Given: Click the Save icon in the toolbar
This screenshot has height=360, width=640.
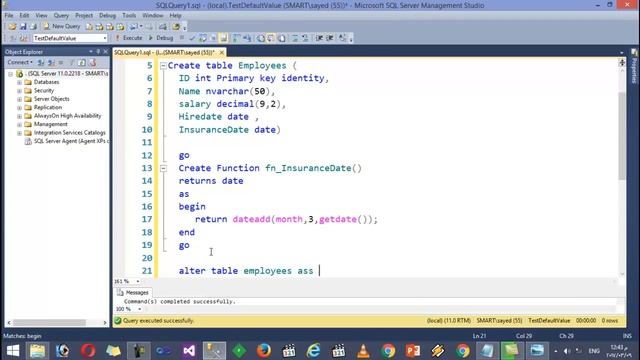Looking at the screenshot, I should (x=23, y=27).
